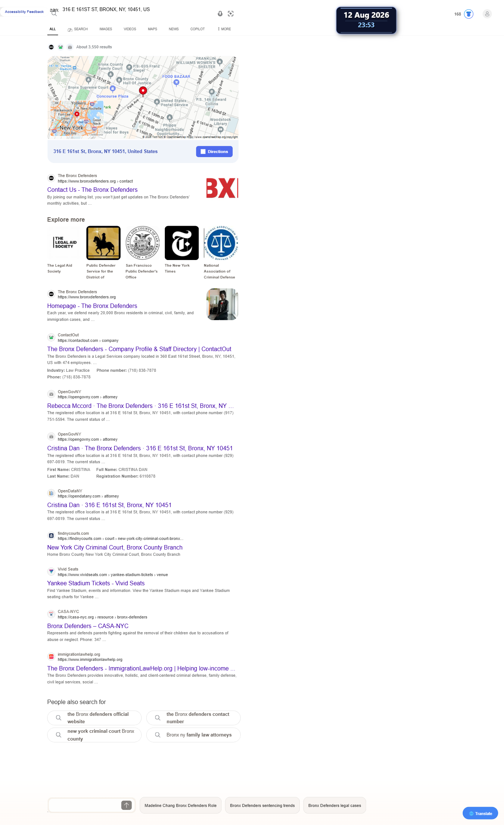Click the OpenGovNY favicon on Rebecca Mccord result
504x825 pixels.
tap(51, 394)
